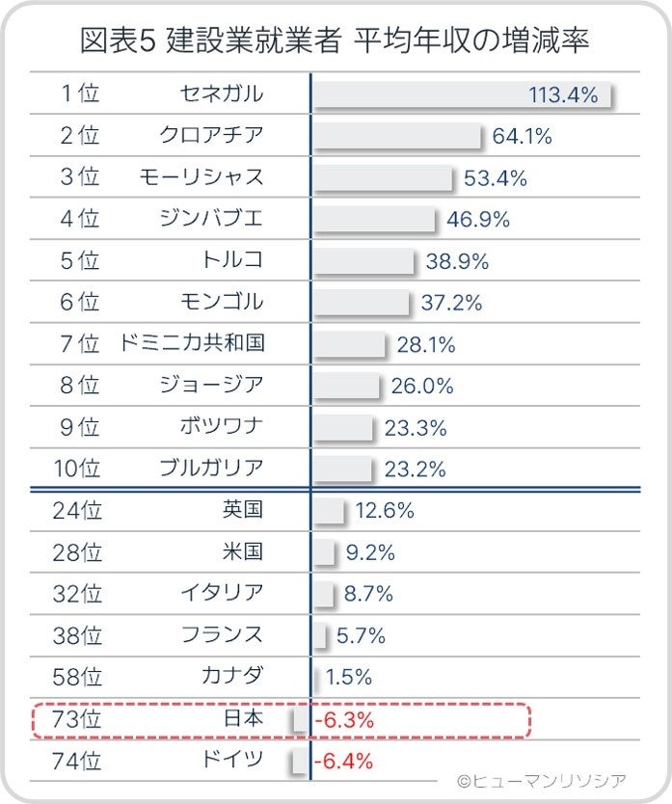Click the ドミニカ共和国 country label
The width and height of the screenshot is (672, 804).
point(191,343)
